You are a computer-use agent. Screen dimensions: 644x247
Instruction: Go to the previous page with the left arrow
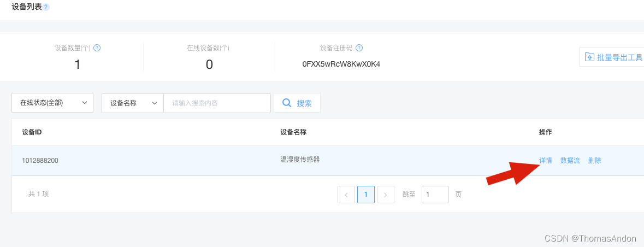click(x=346, y=195)
